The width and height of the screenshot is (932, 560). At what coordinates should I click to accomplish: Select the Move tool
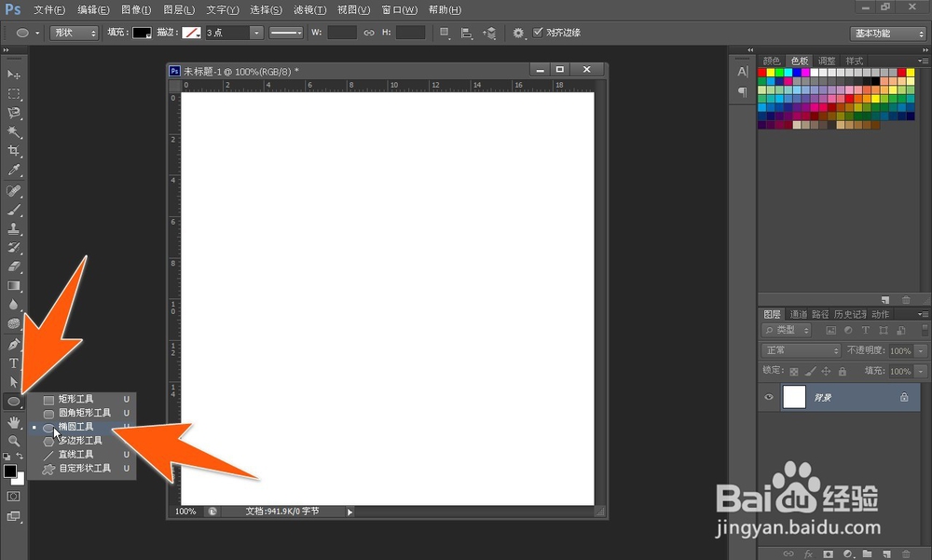13,75
